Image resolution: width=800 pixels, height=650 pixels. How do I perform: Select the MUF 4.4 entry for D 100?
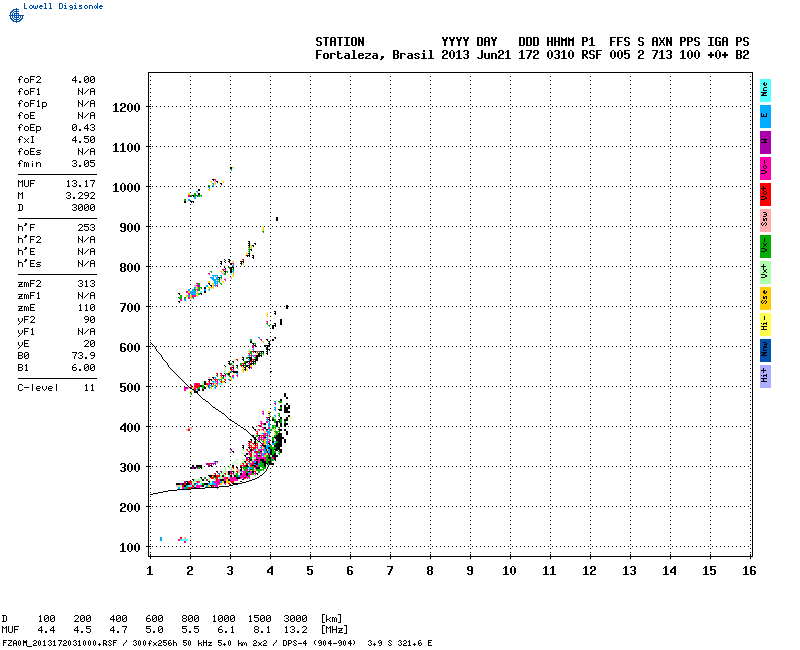[x=46, y=630]
